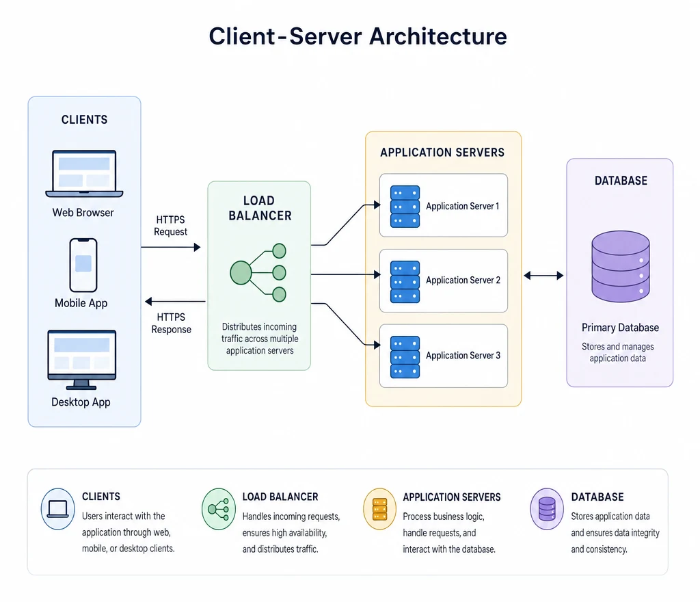Click the HTTPS Response label
The width and height of the screenshot is (700, 602).
tap(171, 324)
